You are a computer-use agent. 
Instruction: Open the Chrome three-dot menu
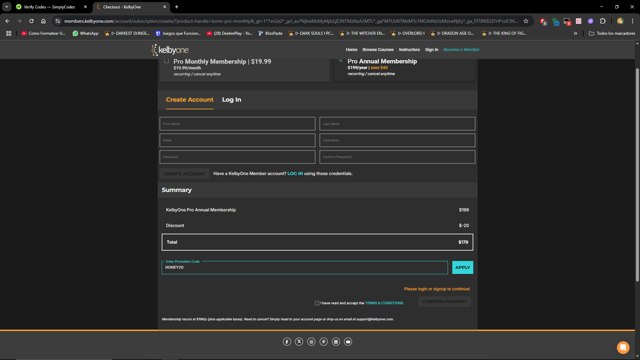coord(632,21)
